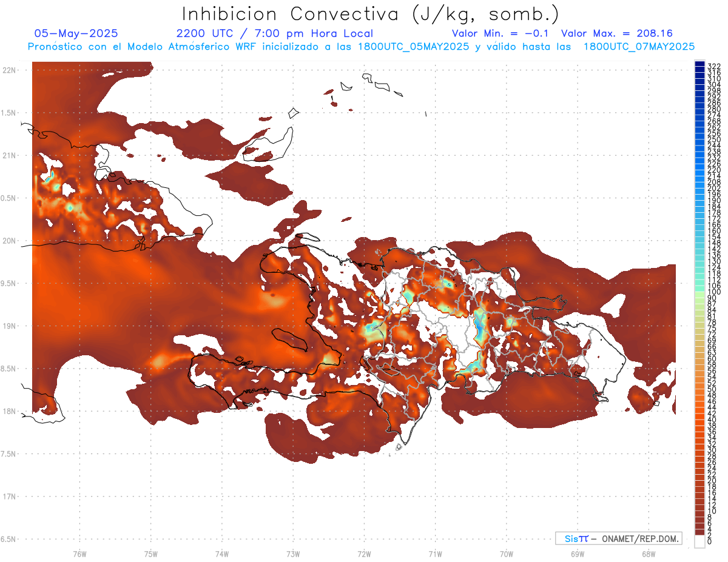Select the white 0 colorbar swatch
The height and width of the screenshot is (562, 728).
tap(700, 543)
